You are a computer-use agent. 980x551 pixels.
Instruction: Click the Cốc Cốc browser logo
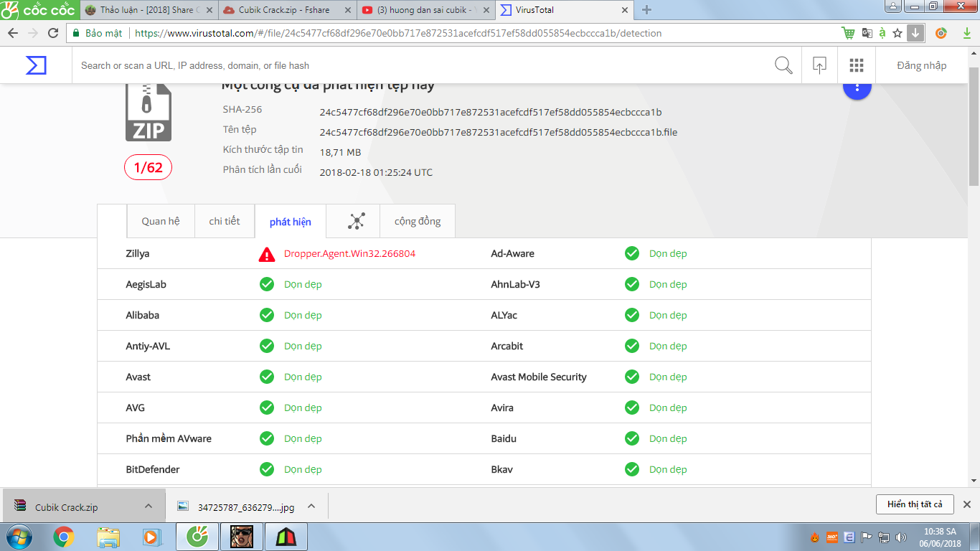coord(39,10)
